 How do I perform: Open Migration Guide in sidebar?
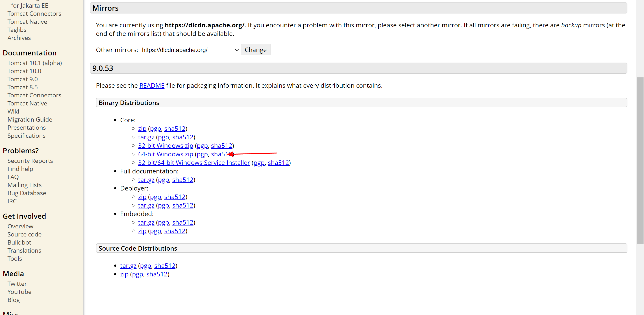tap(30, 119)
